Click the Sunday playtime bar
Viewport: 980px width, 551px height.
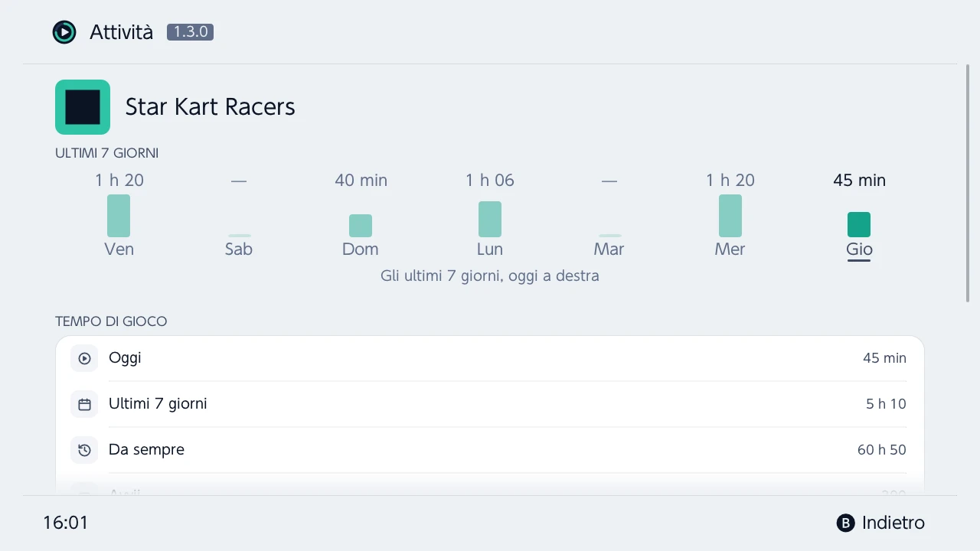coord(361,226)
